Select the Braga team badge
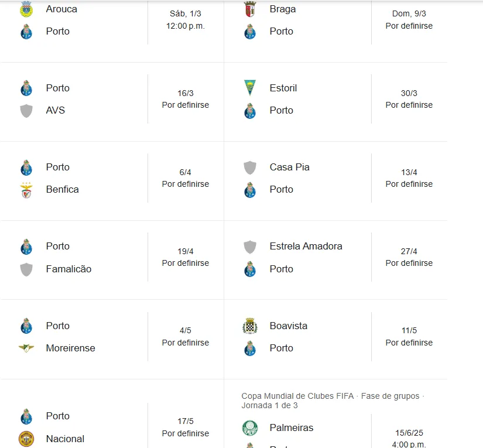 click(x=249, y=9)
